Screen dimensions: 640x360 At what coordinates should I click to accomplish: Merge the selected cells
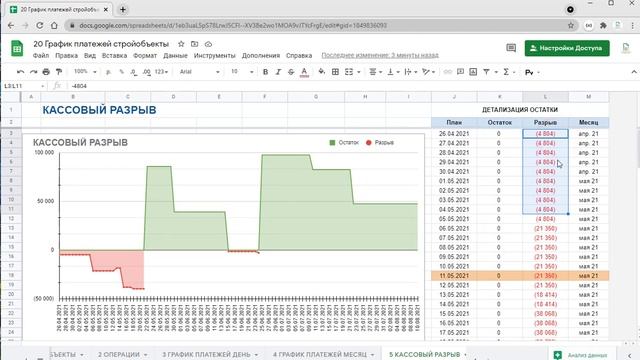click(x=349, y=72)
